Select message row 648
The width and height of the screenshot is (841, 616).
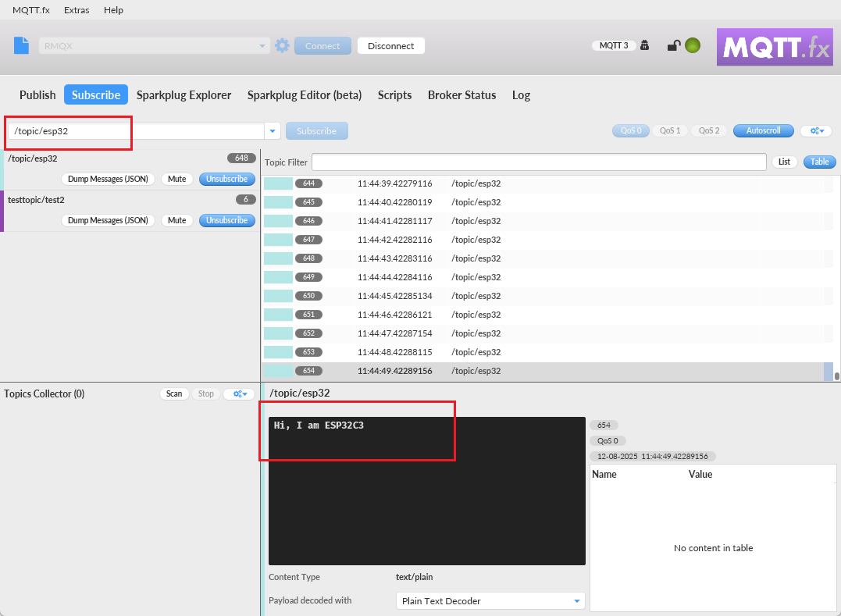[547, 258]
